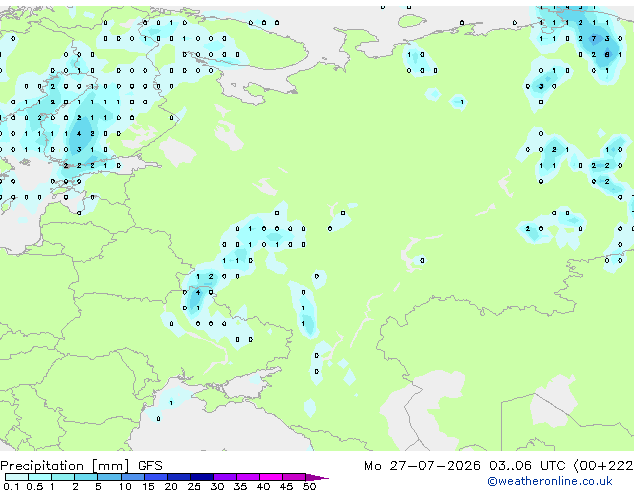The image size is (634, 490).
Task: Click the legend label "0.1"
Action: click(x=11, y=486)
